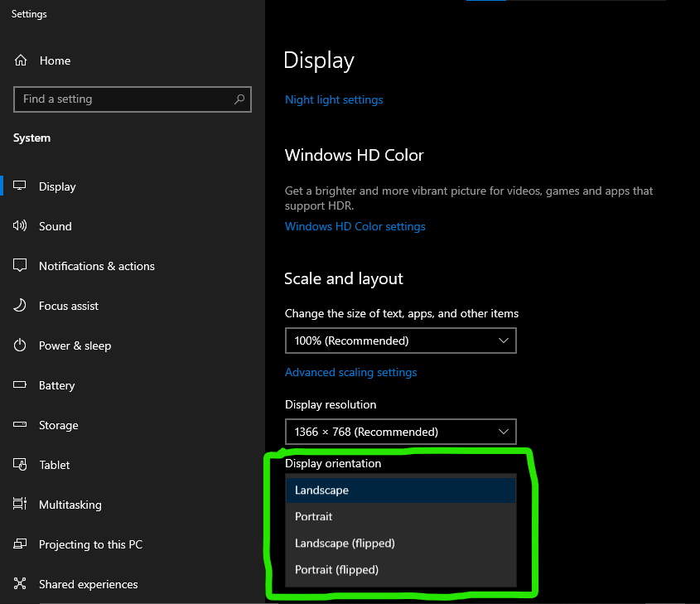Open Night light settings

[x=334, y=99]
